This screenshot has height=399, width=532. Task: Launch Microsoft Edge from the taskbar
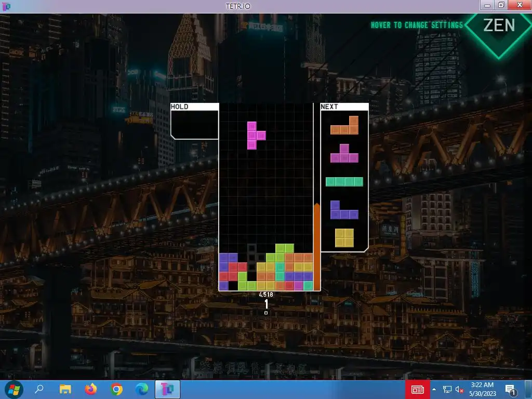point(142,389)
